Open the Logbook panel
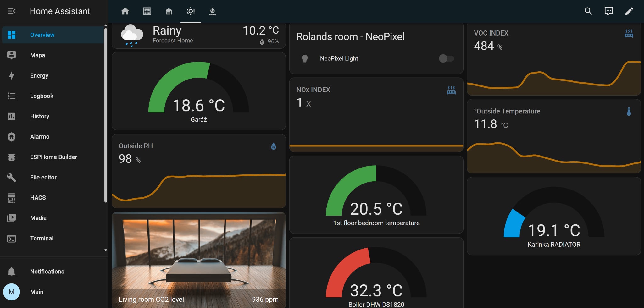 click(x=53, y=96)
